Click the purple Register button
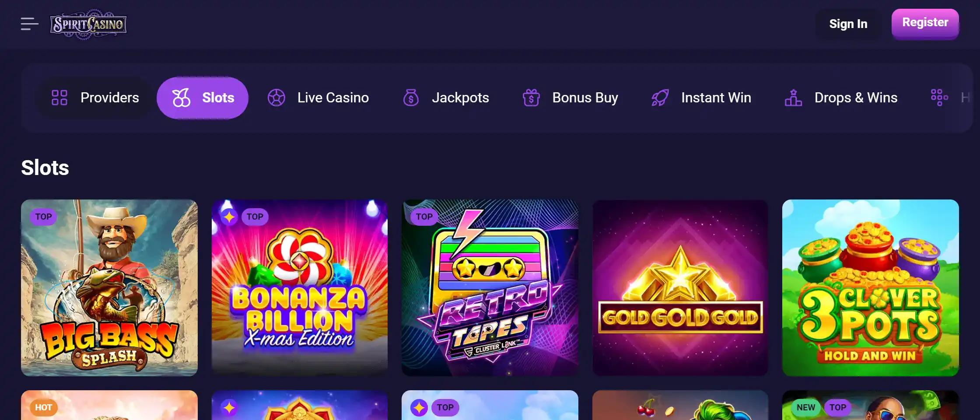The height and width of the screenshot is (420, 980). pyautogui.click(x=925, y=23)
